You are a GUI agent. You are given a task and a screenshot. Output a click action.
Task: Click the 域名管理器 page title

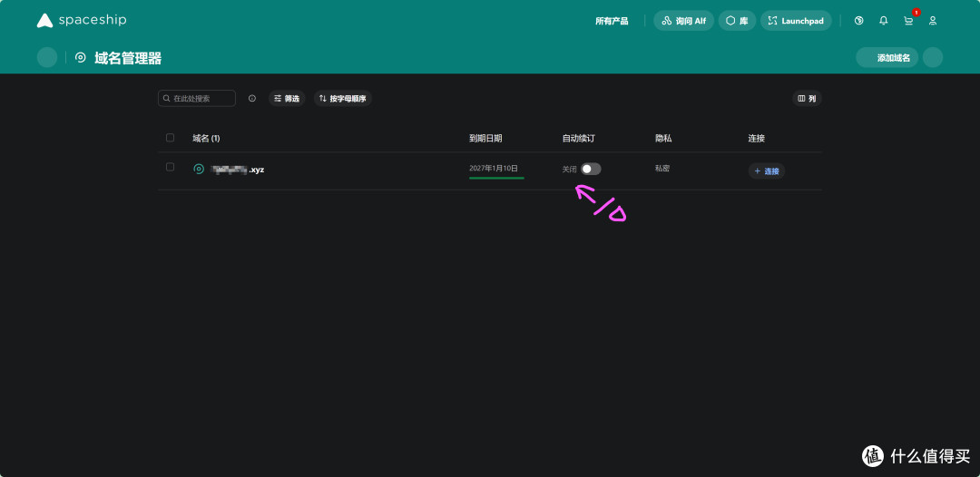(x=128, y=58)
